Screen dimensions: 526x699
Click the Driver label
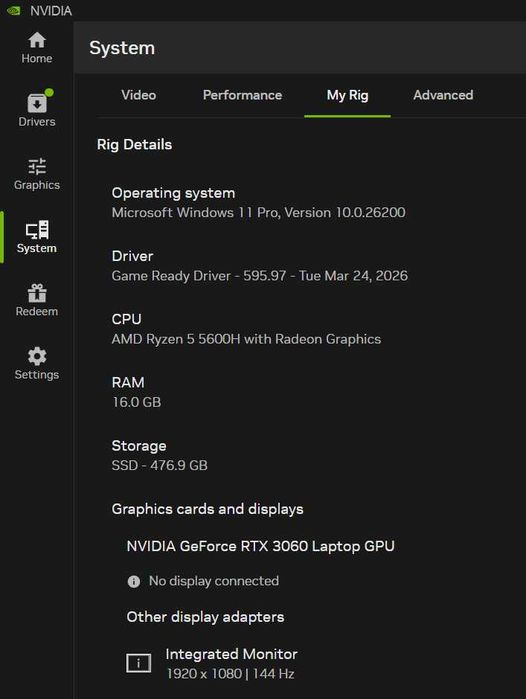(132, 256)
